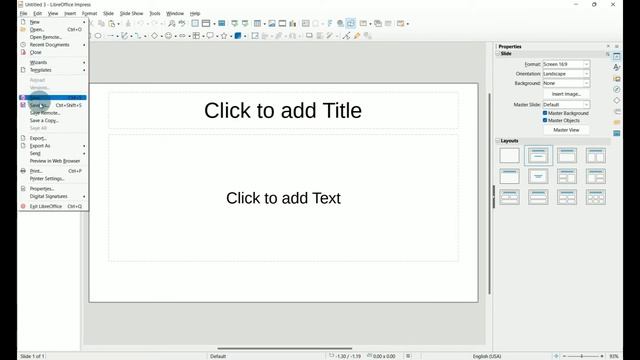This screenshot has width=640, height=360.
Task: Open the Gallery deck sidebar icon
Action: coord(617,78)
